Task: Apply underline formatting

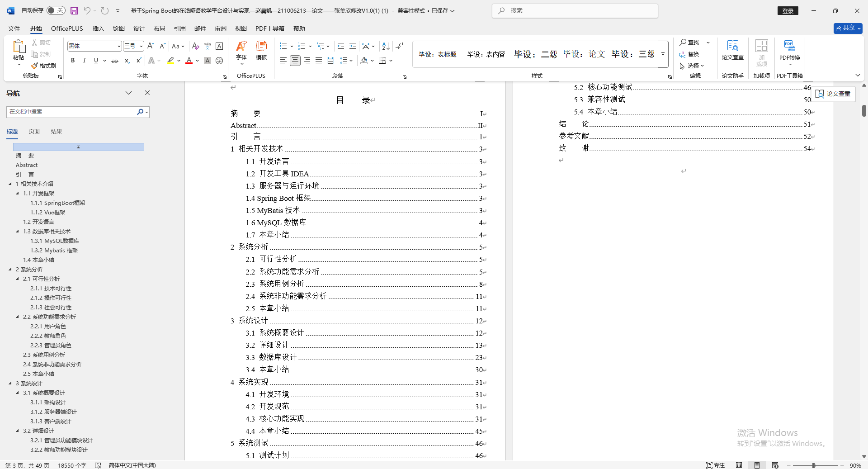Action: (95, 60)
